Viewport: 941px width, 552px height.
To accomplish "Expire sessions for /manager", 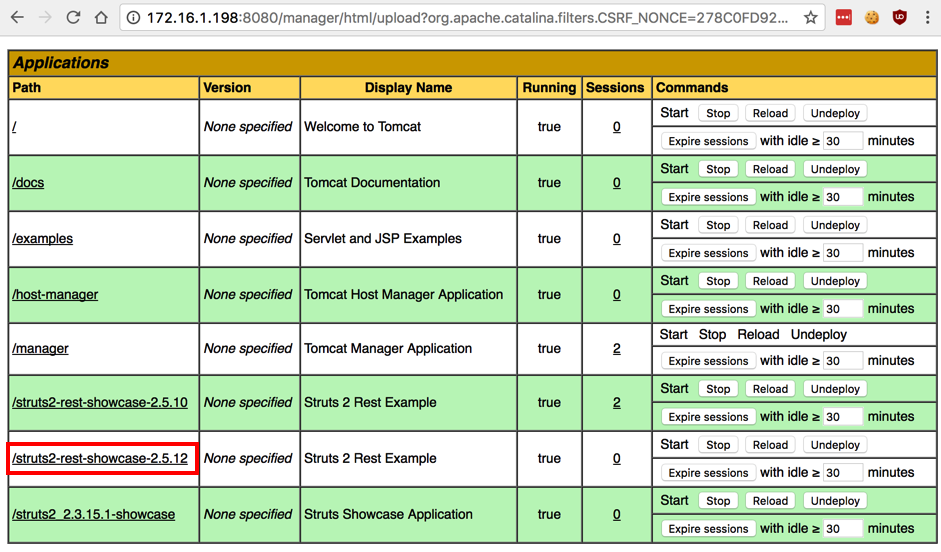I will click(708, 361).
